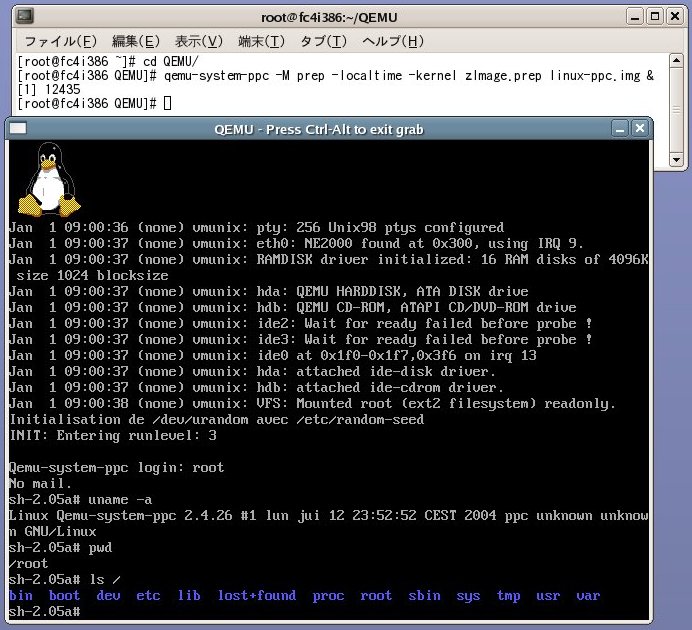Click the 'var' directory in ls output
692x630 pixels.
(x=588, y=596)
